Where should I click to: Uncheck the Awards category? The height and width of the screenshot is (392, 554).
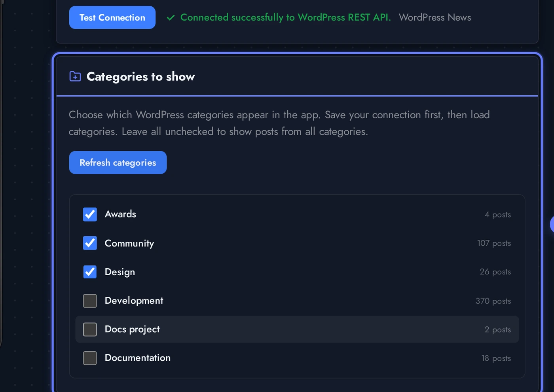(x=90, y=214)
